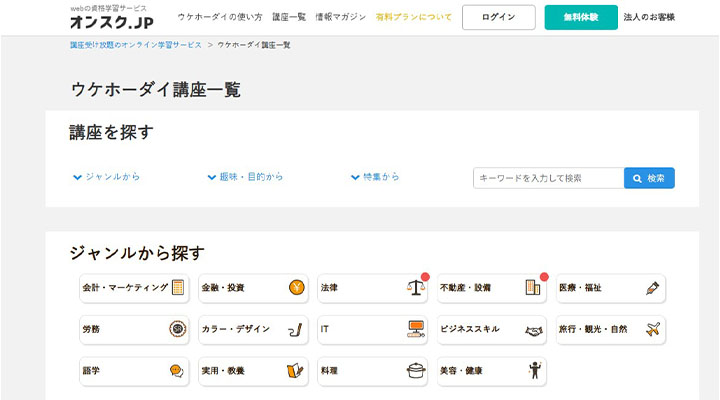Click the ログイン button
The height and width of the screenshot is (400, 720).
[499, 17]
